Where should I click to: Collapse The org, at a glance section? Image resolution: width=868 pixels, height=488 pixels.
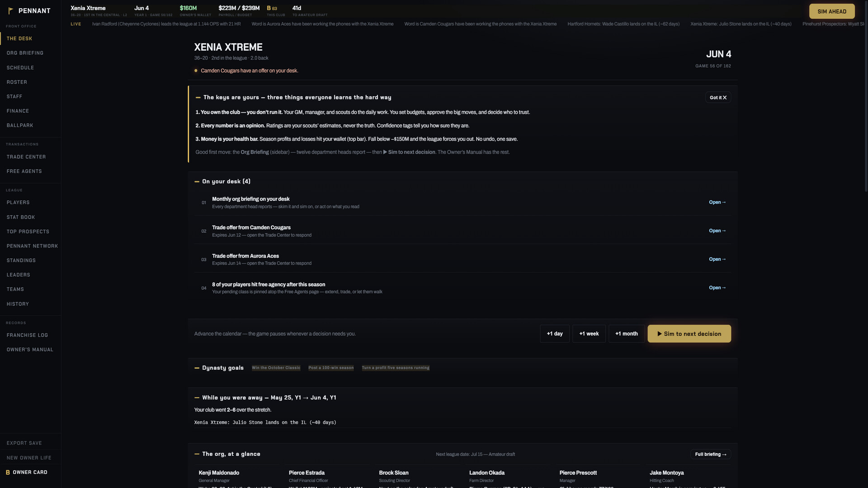(197, 454)
